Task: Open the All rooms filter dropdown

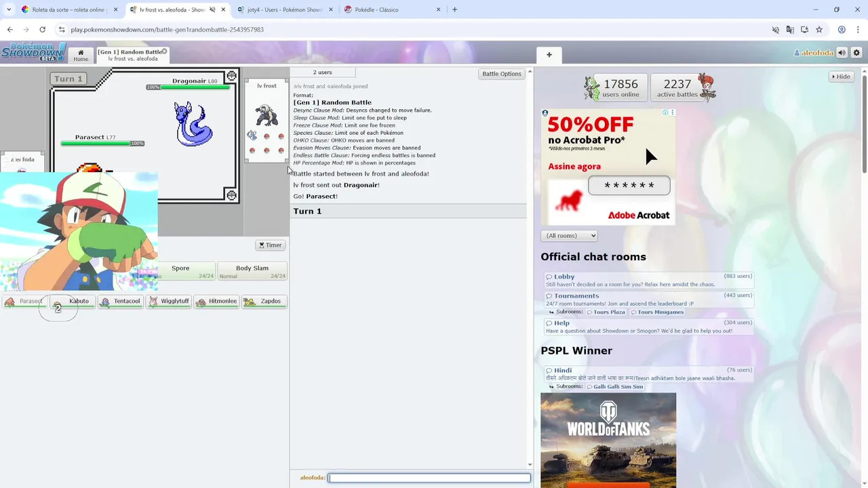Action: click(x=569, y=236)
